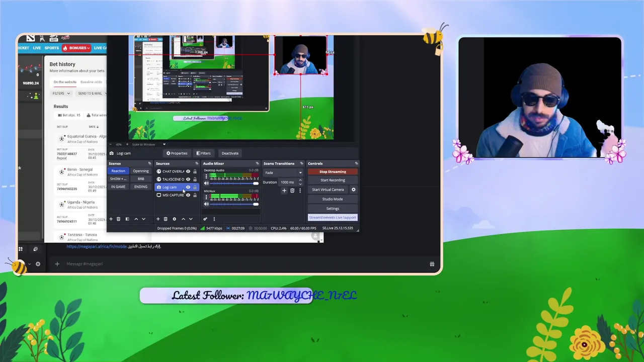
Task: Click Start Virtual Camera button
Action: point(328,190)
